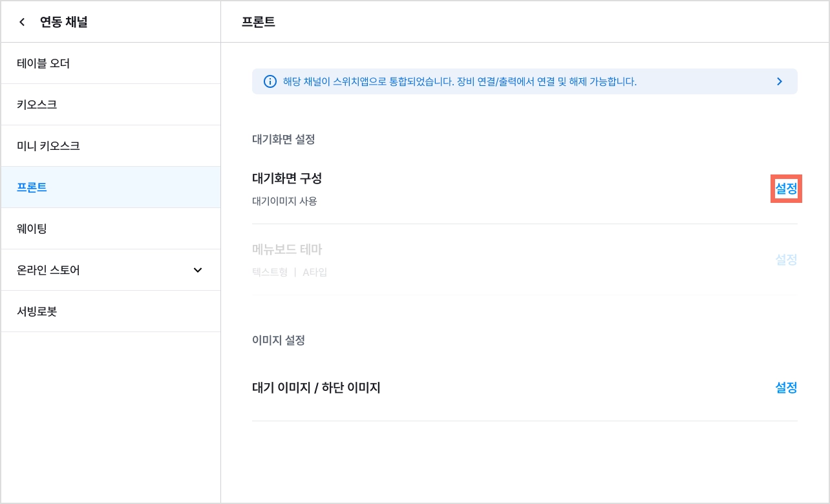This screenshot has width=830, height=504.
Task: Click the 온라인 스토어 menu item
Action: [111, 270]
